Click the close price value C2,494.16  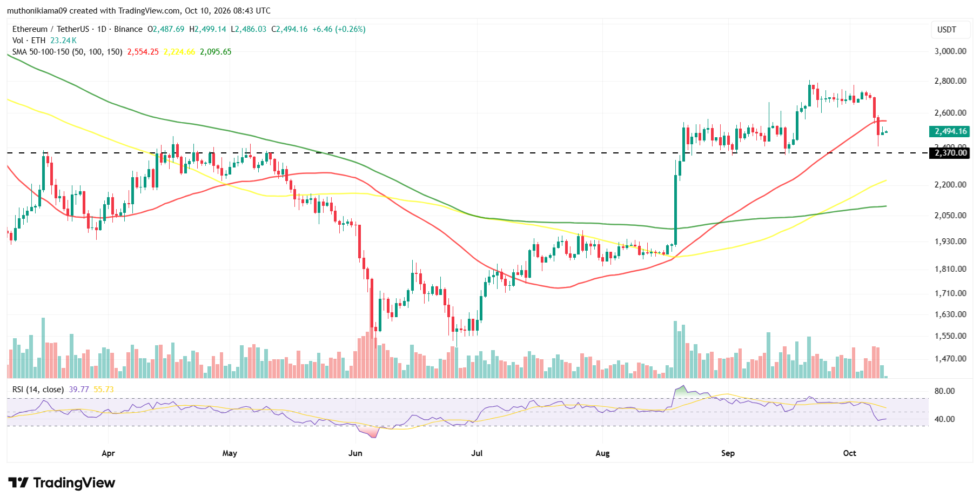click(x=289, y=29)
